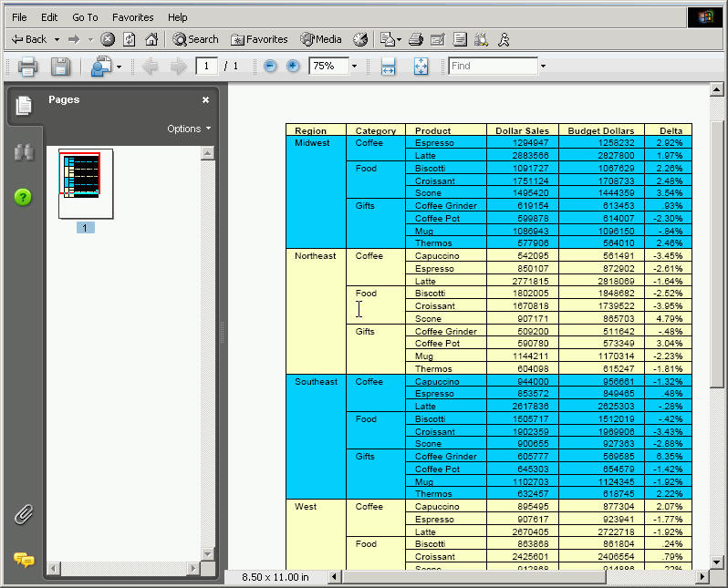Click Pages panel scroll up arrow
Viewport: 728px width, 588px height.
[207, 152]
